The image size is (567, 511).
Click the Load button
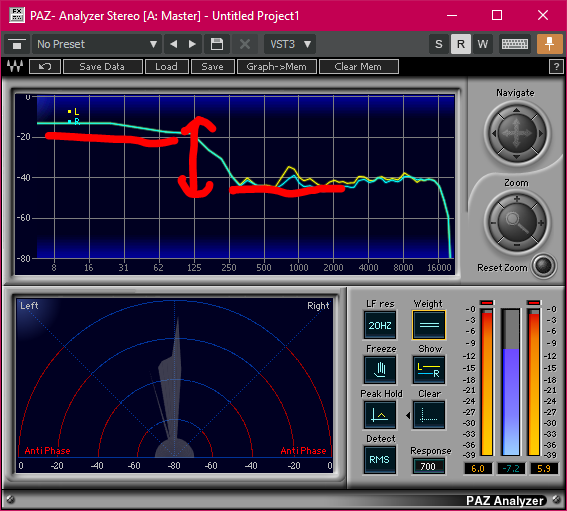tap(167, 67)
